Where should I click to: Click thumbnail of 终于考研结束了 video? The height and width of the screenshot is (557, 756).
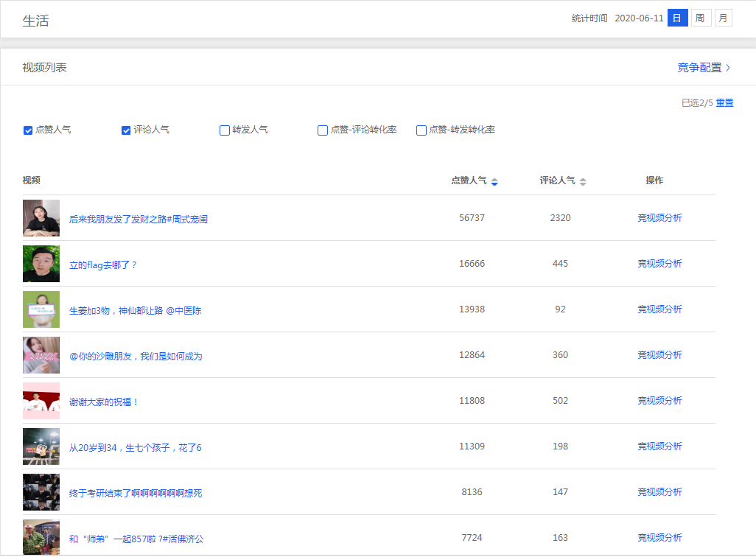[41, 492]
